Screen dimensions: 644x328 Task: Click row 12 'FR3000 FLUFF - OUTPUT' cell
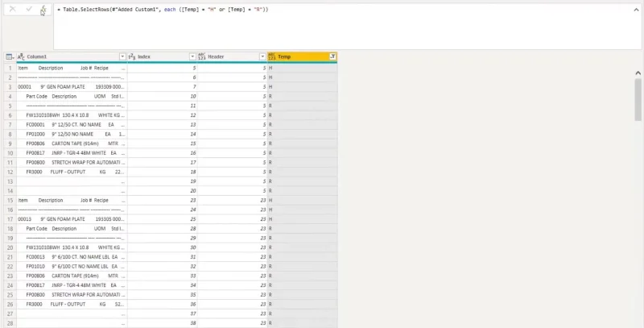point(72,172)
